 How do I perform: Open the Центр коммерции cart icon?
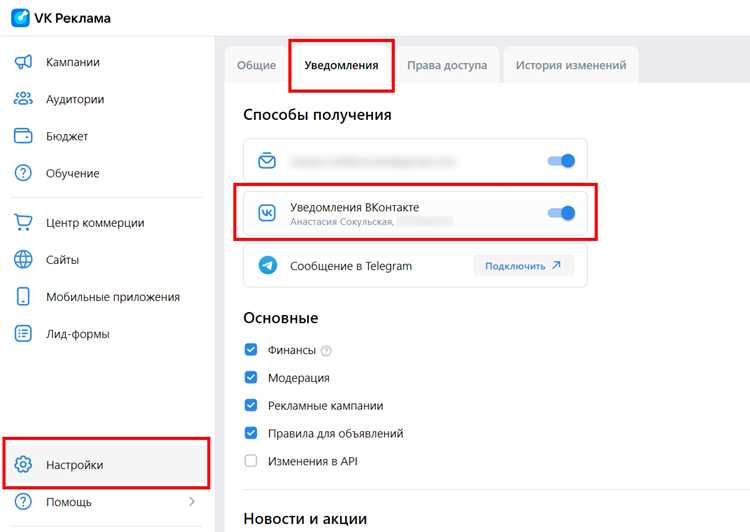coord(23,222)
